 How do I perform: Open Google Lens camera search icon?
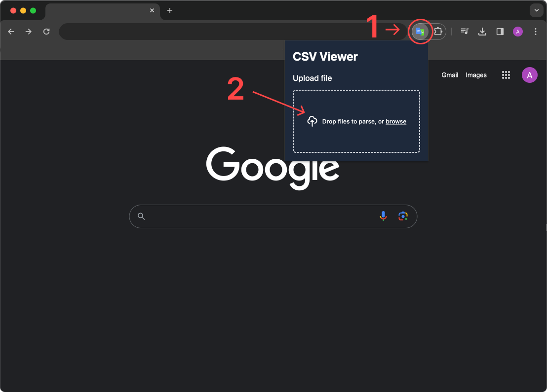point(403,216)
